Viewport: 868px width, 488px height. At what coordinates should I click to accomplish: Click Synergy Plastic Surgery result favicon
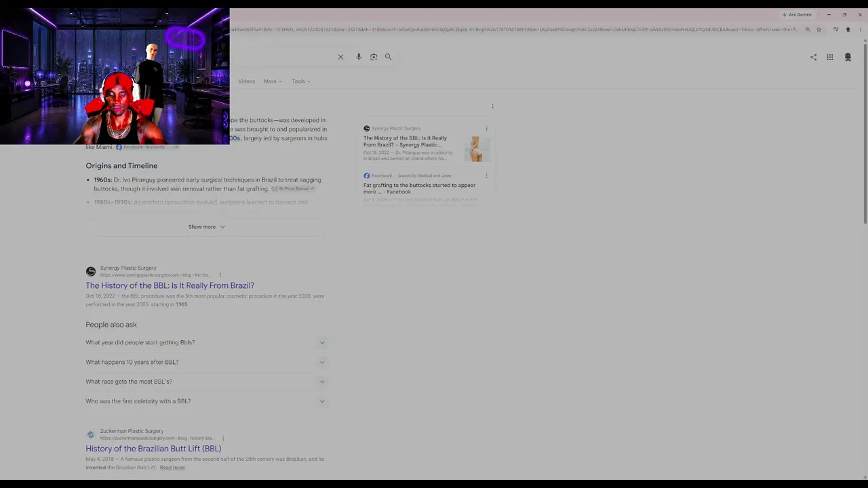coord(91,271)
